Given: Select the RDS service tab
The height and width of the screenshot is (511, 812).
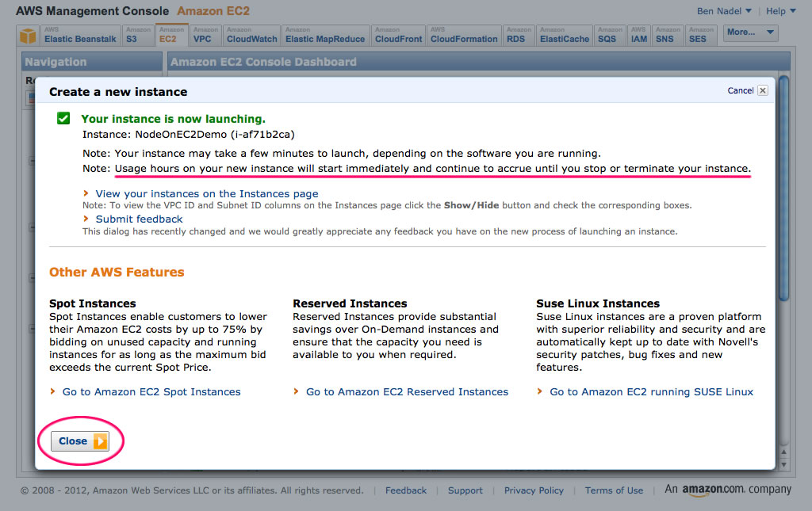Looking at the screenshot, I should pos(519,35).
